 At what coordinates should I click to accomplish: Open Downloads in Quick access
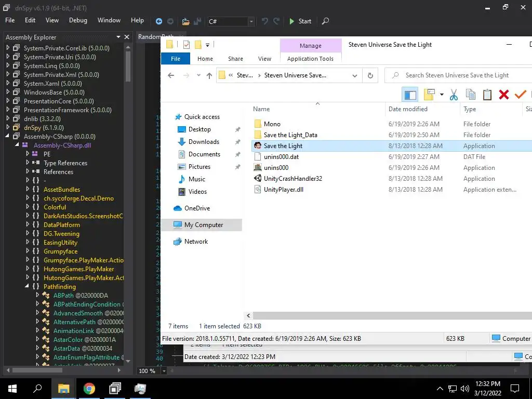[204, 142]
